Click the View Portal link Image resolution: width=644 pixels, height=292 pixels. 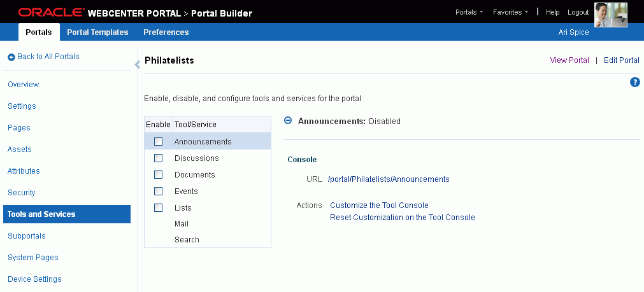tap(569, 60)
